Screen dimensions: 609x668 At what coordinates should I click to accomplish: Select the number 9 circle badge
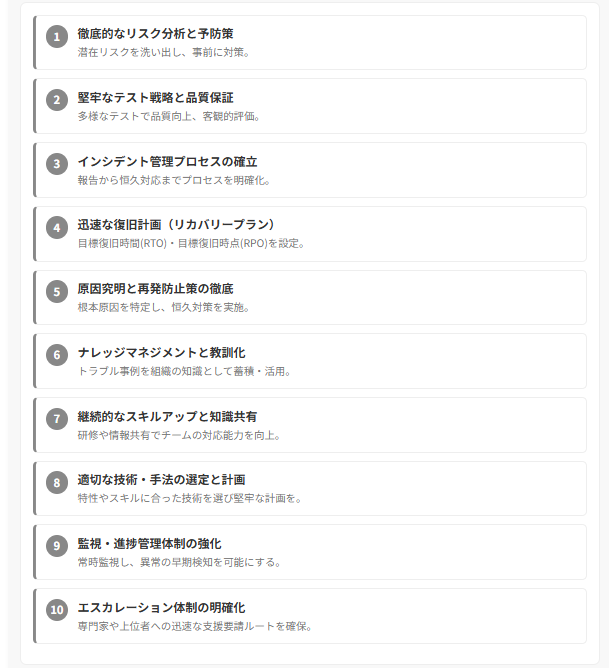(x=57, y=546)
